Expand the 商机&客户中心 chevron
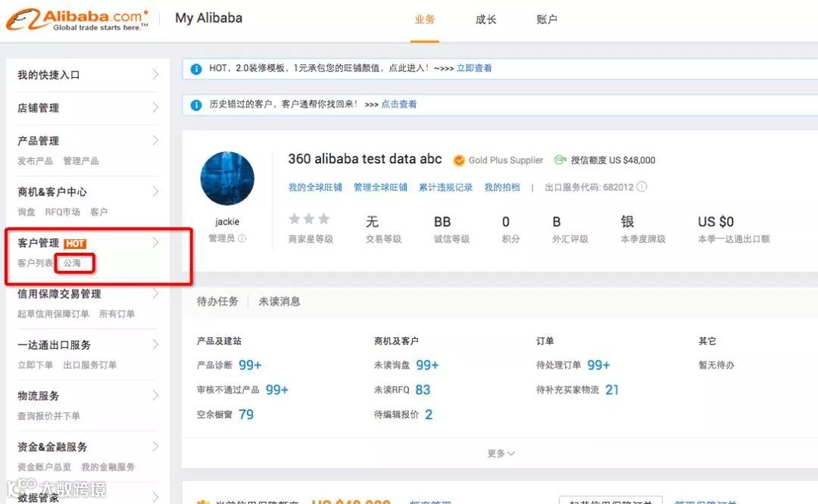This screenshot has height=504, width=818. 155,191
